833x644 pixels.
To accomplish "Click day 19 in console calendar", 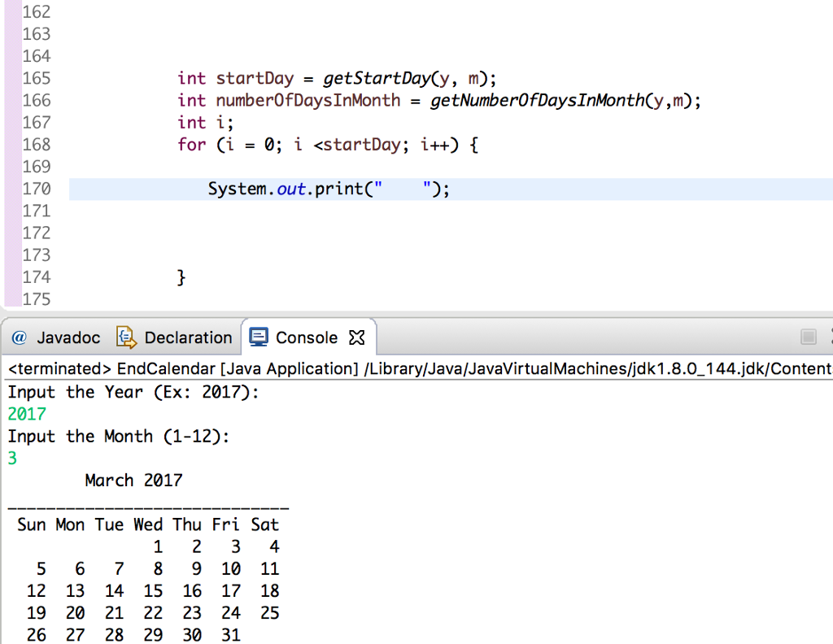I will tap(37, 613).
